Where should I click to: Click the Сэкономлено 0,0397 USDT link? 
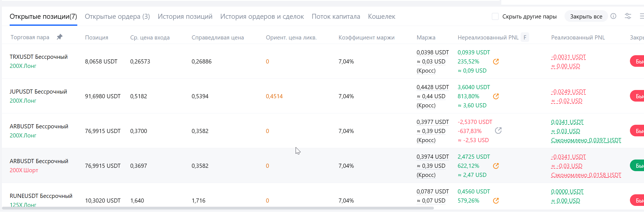click(x=586, y=140)
